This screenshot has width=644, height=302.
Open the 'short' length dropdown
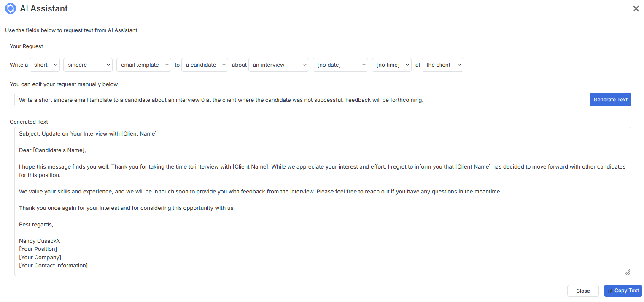click(x=45, y=65)
